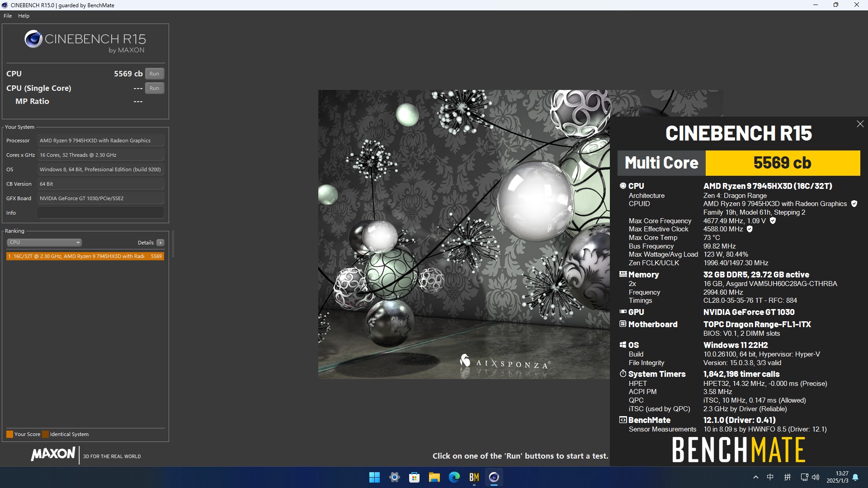
Task: Click the 32 GB DDR5 memory heading
Action: coord(756,274)
